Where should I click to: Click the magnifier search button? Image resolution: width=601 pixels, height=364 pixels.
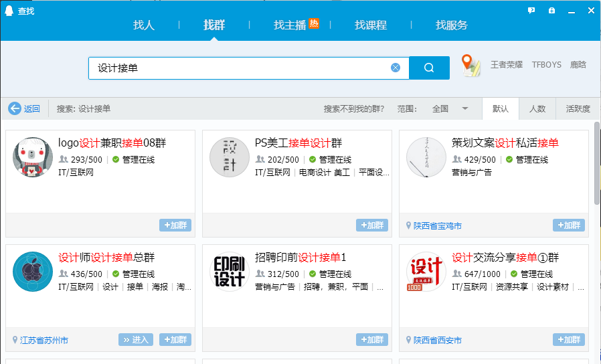428,68
